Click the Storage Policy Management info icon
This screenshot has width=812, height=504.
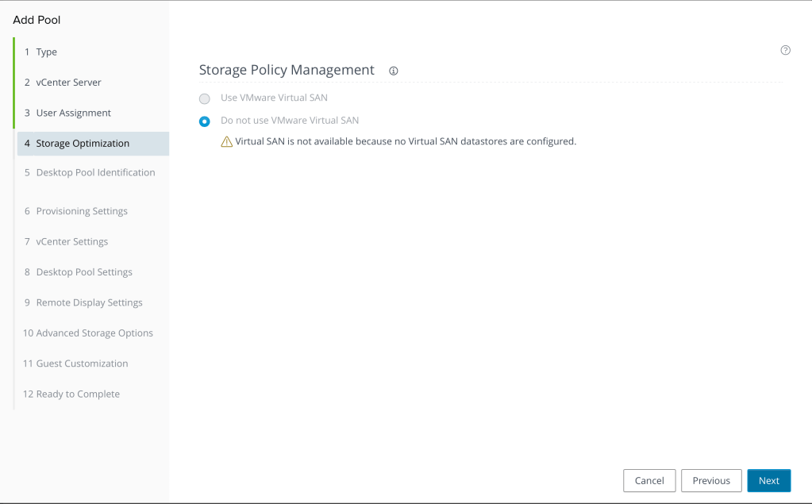tap(394, 71)
